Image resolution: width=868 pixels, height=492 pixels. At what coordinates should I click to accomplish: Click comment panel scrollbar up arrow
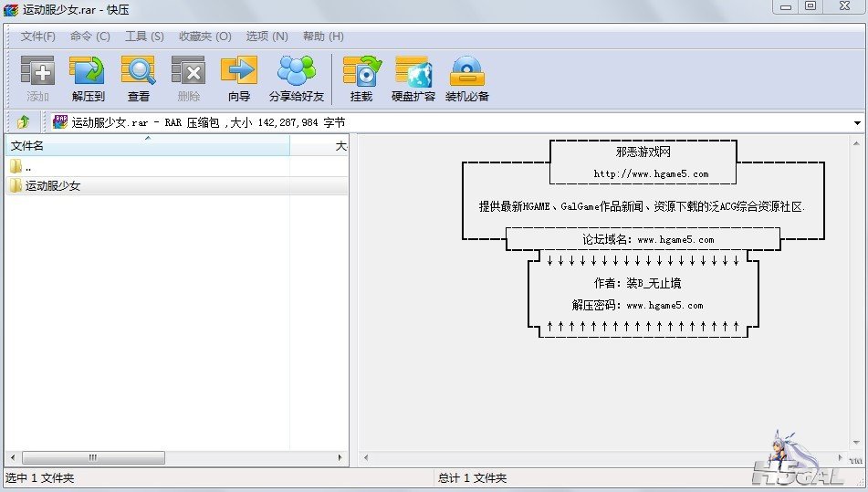857,144
